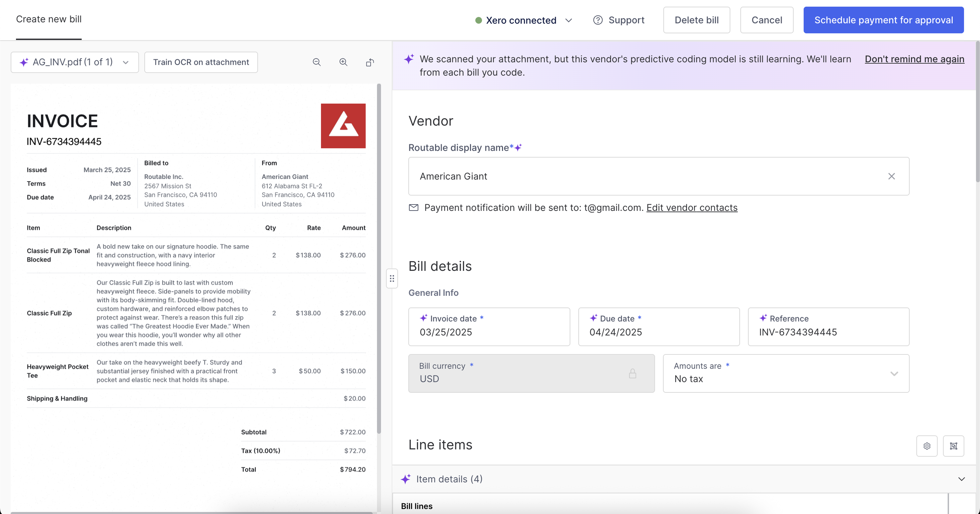Click the $72.70 tax amount
The image size is (980, 514).
355,450
